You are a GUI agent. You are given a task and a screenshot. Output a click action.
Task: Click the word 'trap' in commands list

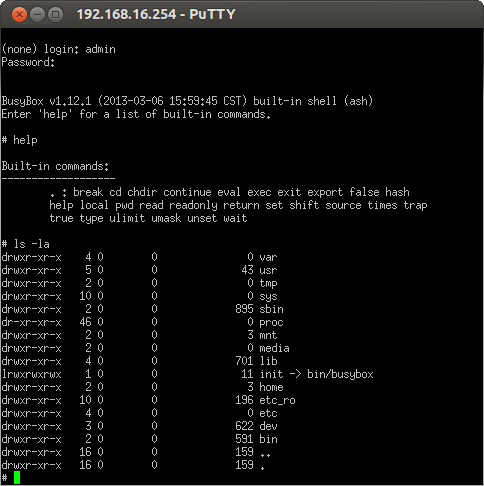pyautogui.click(x=415, y=205)
